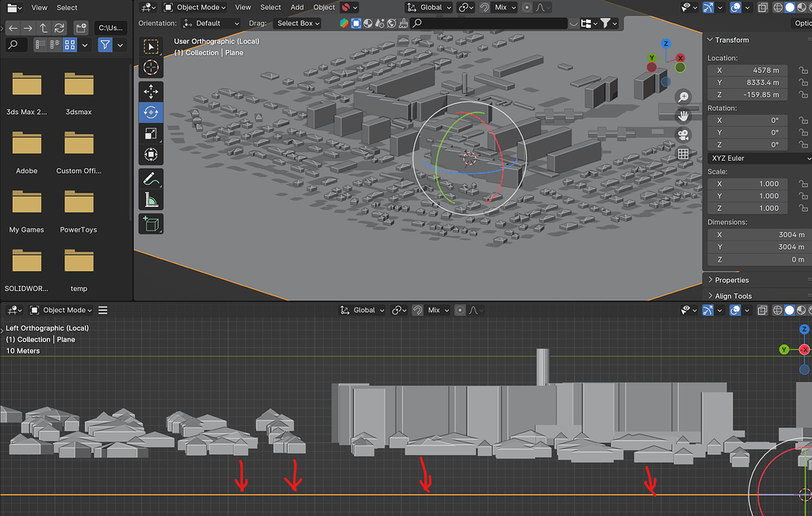The height and width of the screenshot is (516, 812).
Task: Toggle snapping in bottom viewport header
Action: pyautogui.click(x=417, y=310)
